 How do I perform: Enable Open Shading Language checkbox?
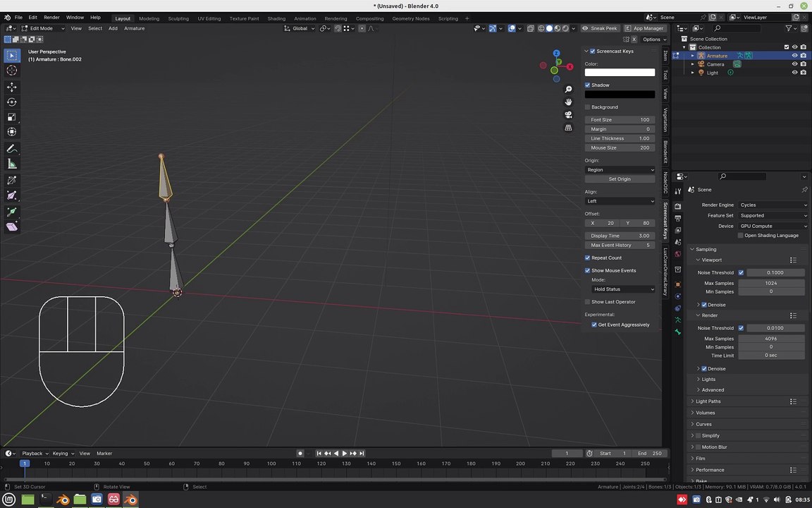pyautogui.click(x=741, y=236)
